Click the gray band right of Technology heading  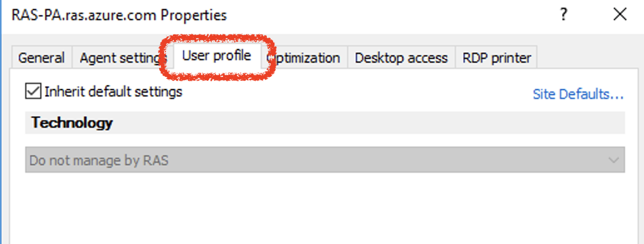pyautogui.click(x=369, y=123)
